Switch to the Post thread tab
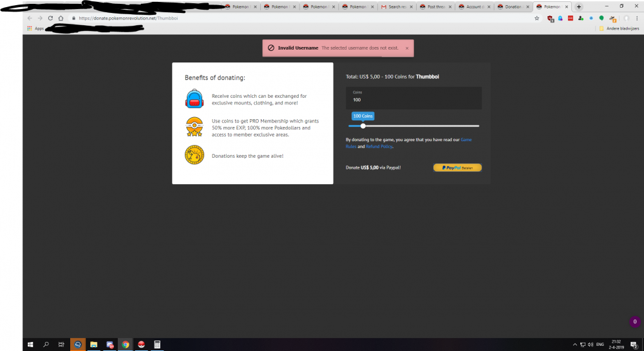This screenshot has height=351, width=644. [x=435, y=6]
